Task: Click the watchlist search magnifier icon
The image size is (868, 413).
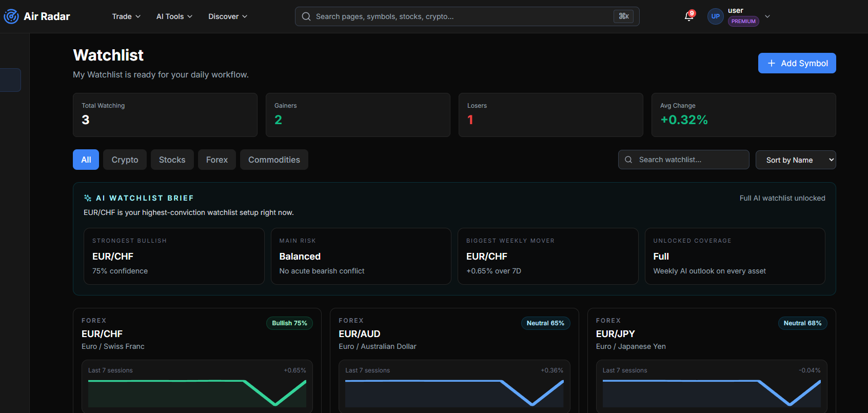Action: click(x=628, y=160)
